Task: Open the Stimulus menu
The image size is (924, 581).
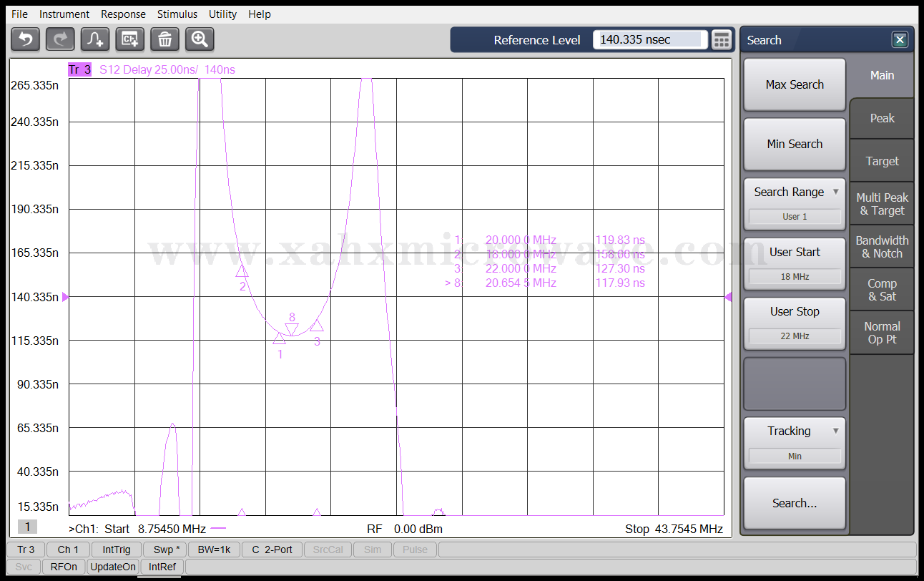Action: pyautogui.click(x=177, y=14)
